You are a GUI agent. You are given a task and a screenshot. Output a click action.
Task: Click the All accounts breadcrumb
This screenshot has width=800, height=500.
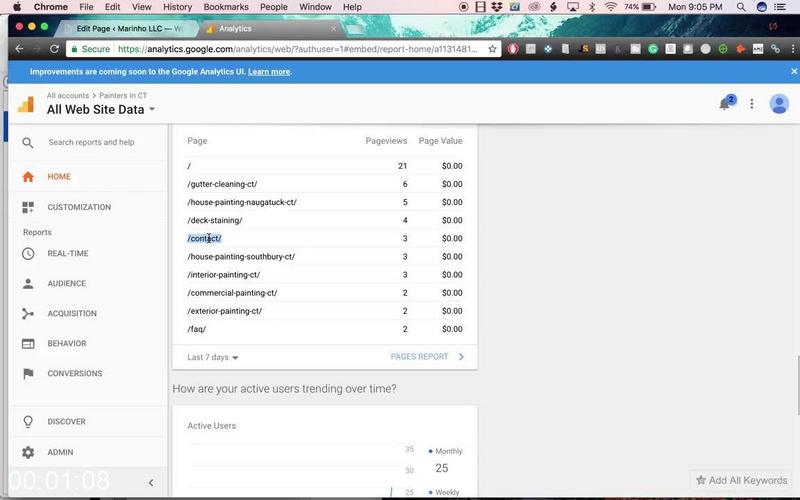coord(68,95)
